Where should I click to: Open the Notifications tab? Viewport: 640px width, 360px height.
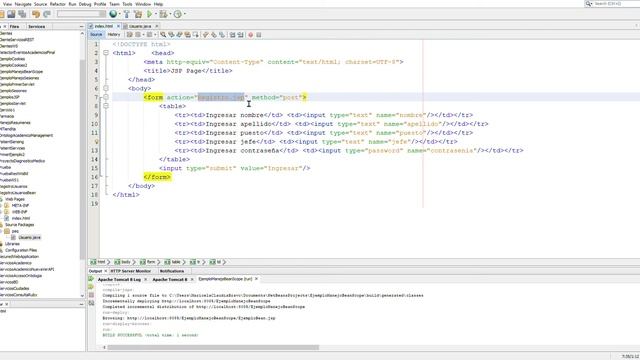(x=172, y=271)
